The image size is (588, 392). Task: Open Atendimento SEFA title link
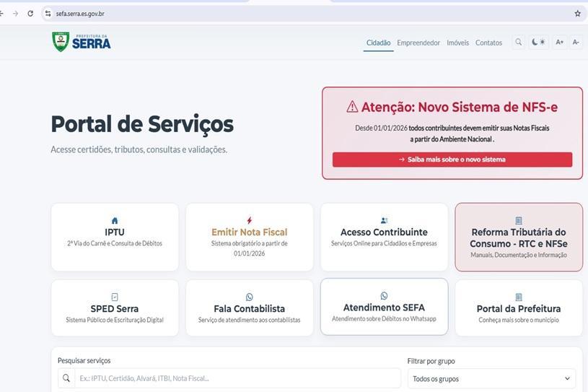coord(384,308)
